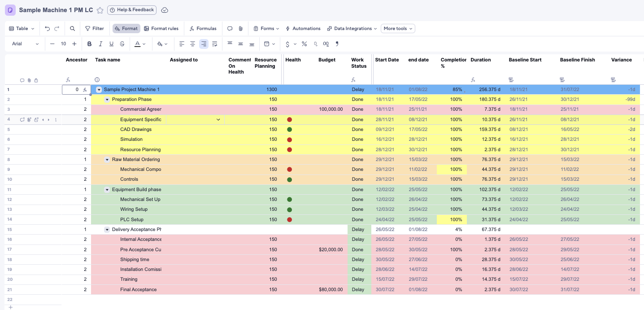Open the Arial font dropdown
Viewport: 644px width, 310px height.
(26, 44)
